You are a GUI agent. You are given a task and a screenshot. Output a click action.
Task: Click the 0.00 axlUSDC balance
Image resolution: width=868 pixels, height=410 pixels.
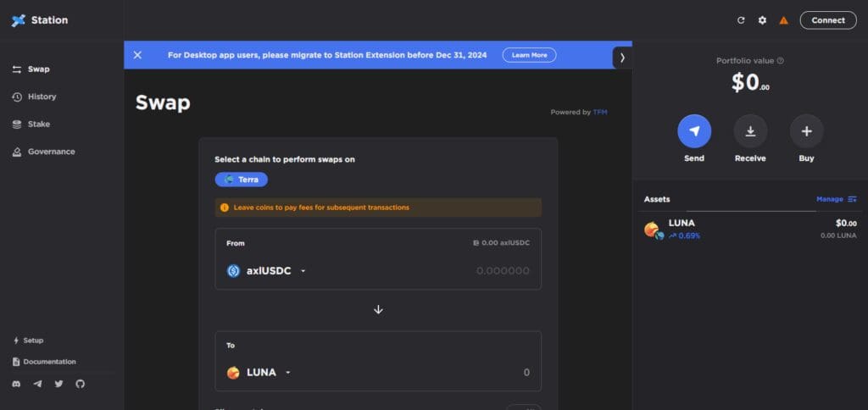[x=502, y=243]
